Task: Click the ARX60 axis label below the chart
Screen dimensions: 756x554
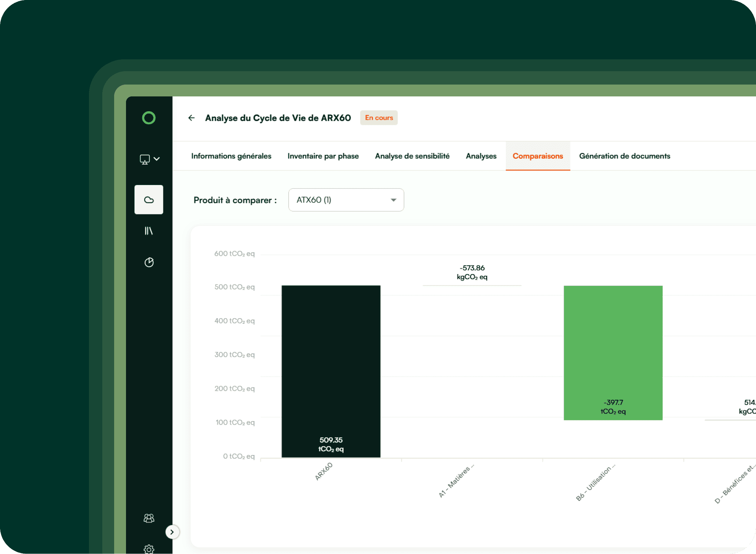Action: [x=324, y=469]
